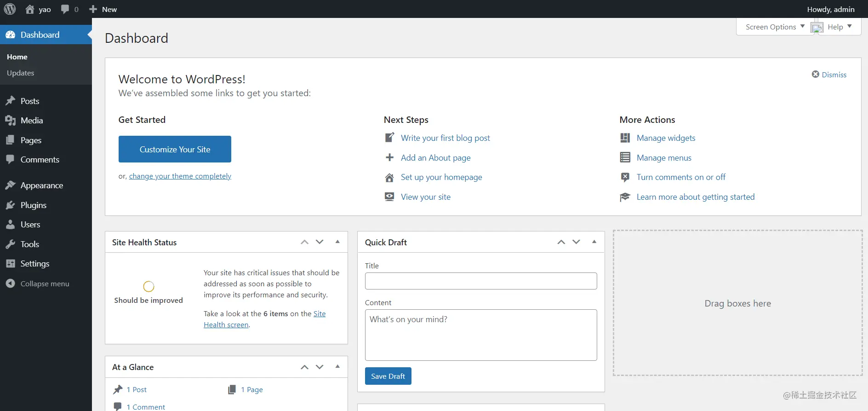Toggle the At a Glance panel
Screen dimensions: 868x411
click(x=337, y=366)
